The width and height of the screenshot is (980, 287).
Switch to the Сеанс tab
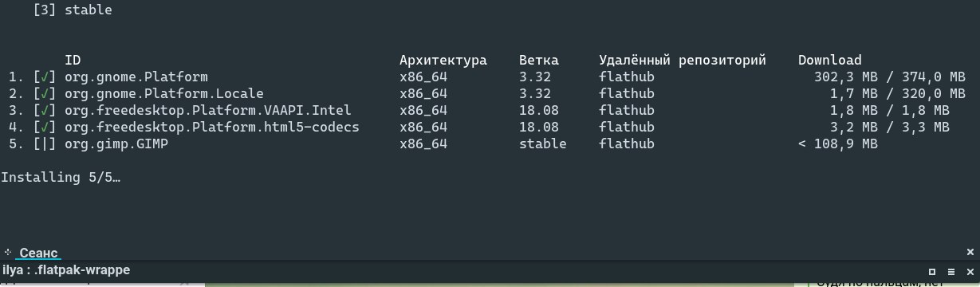coord(38,252)
